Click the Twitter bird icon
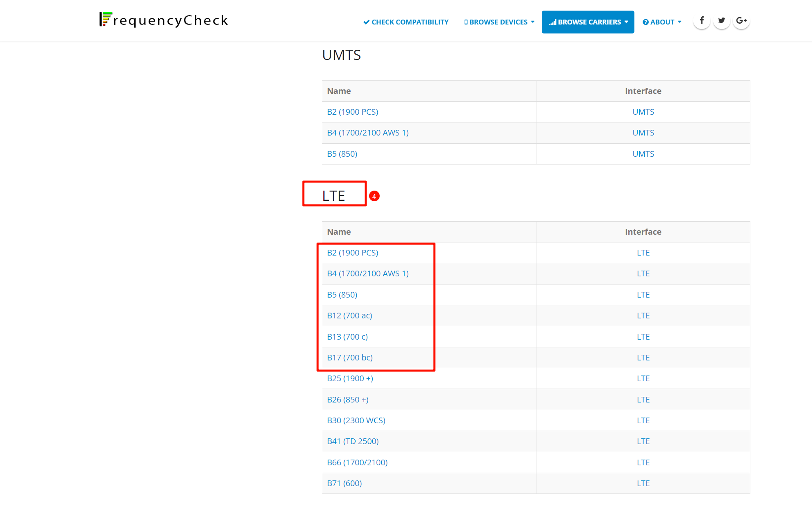The image size is (812, 509). (x=721, y=20)
